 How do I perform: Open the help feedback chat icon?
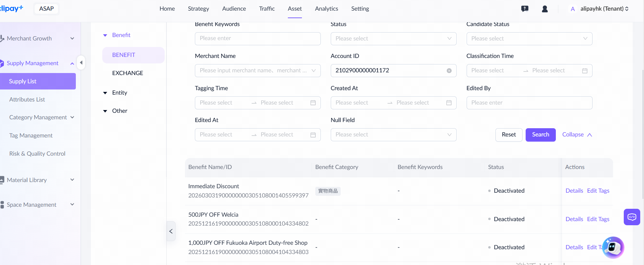tap(525, 9)
